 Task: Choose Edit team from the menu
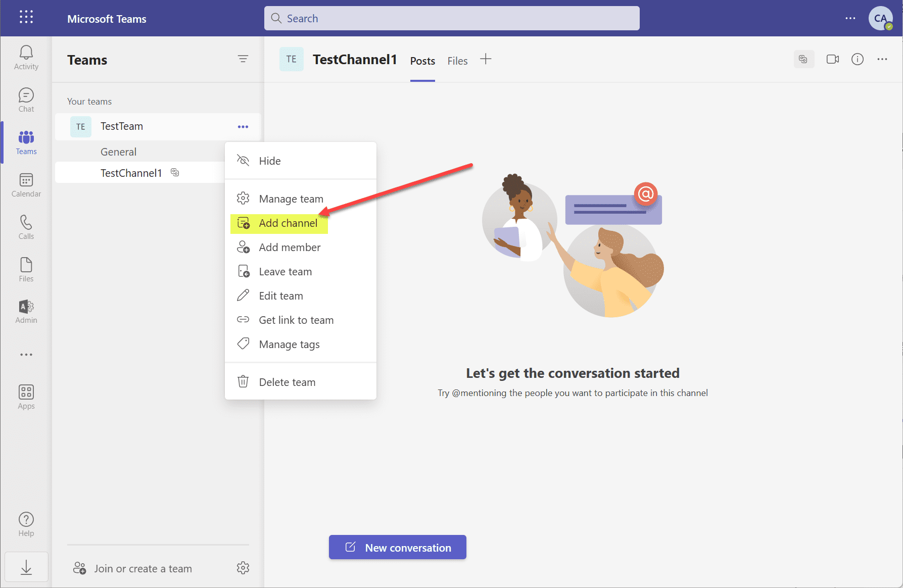pyautogui.click(x=301, y=296)
